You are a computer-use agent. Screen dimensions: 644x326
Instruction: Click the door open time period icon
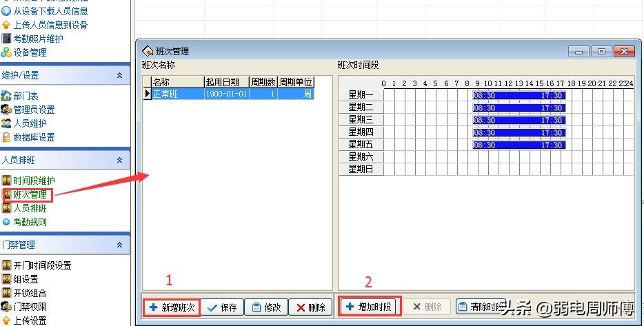(6, 265)
